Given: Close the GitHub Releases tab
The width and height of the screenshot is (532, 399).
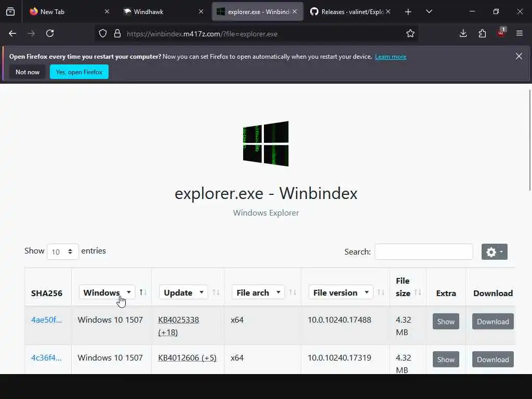Looking at the screenshot, I should point(388,11).
